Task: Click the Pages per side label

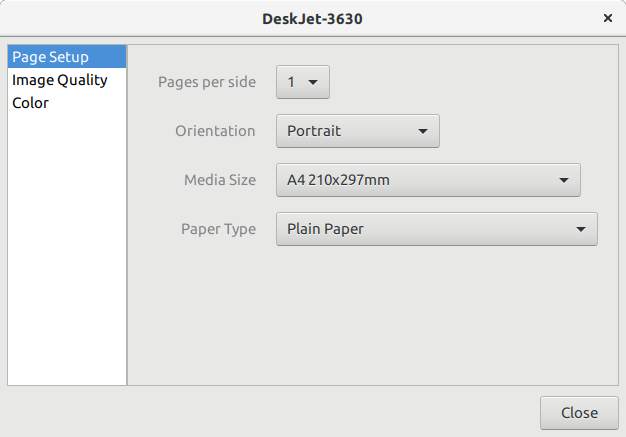Action: [x=207, y=82]
